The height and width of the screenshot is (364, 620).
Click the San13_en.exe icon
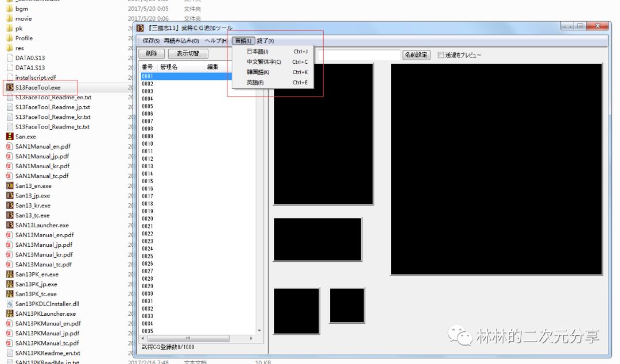(10, 185)
